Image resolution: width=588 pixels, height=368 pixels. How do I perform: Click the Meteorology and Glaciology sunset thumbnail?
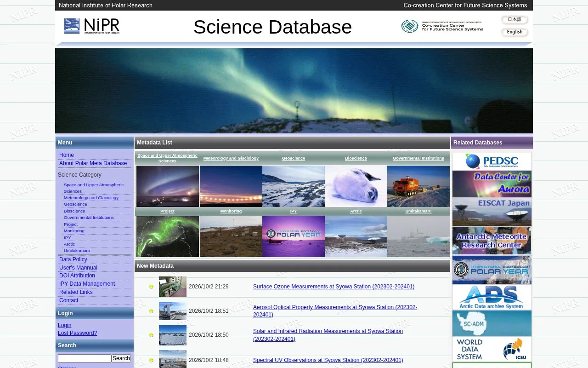point(231,186)
